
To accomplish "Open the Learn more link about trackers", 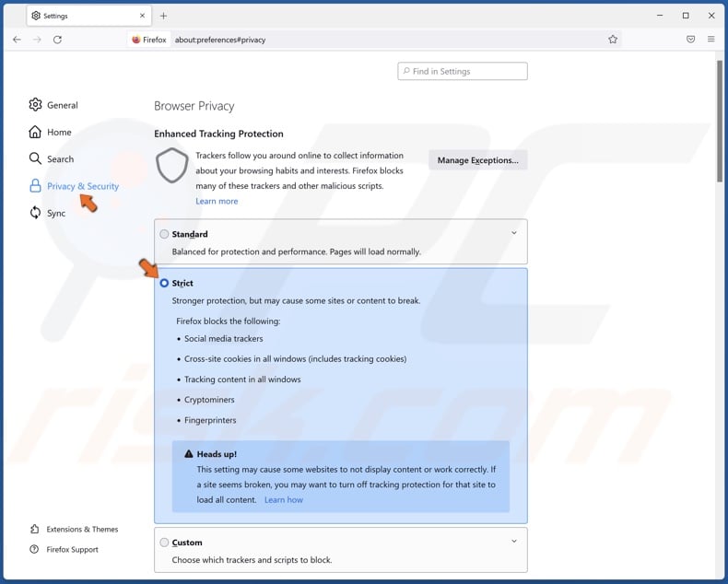I will 217,201.
